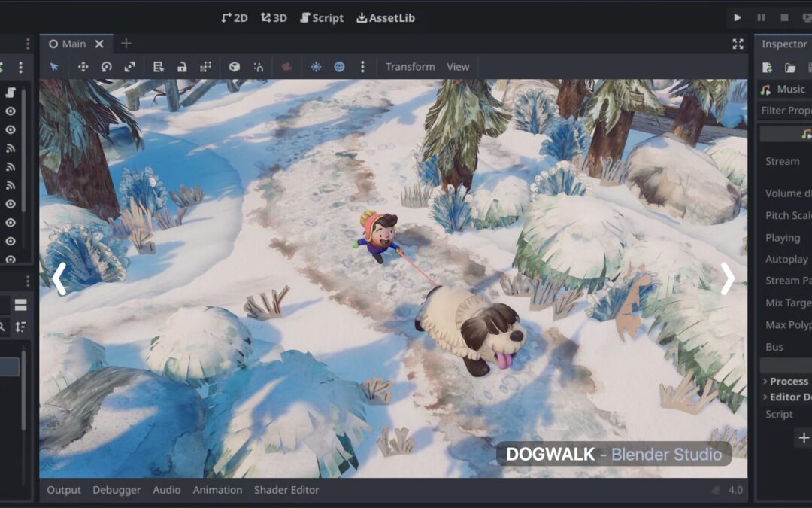Click the load resource folder icon in Inspector
The height and width of the screenshot is (508, 812).
click(790, 68)
